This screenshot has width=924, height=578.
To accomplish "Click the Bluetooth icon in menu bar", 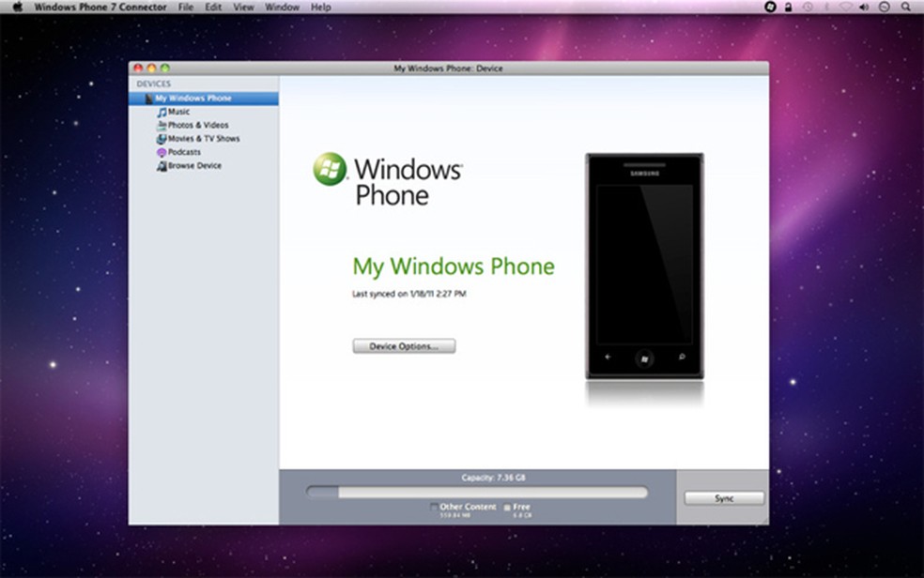I will (x=826, y=7).
